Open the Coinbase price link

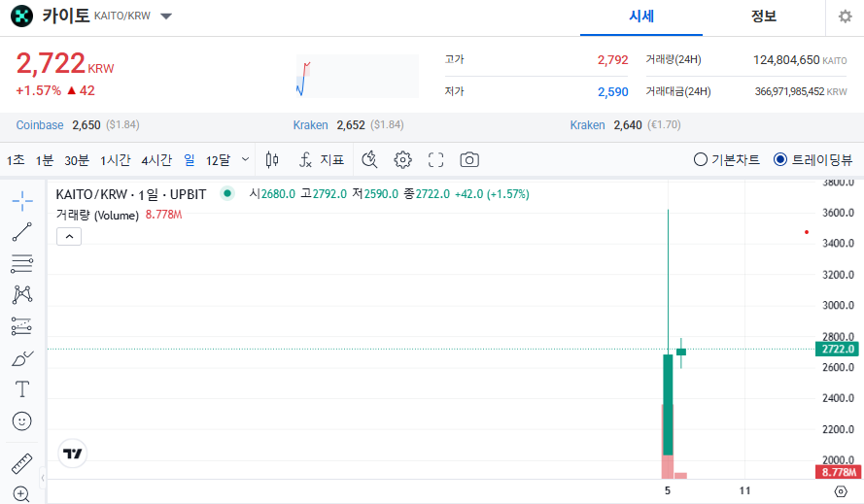40,125
